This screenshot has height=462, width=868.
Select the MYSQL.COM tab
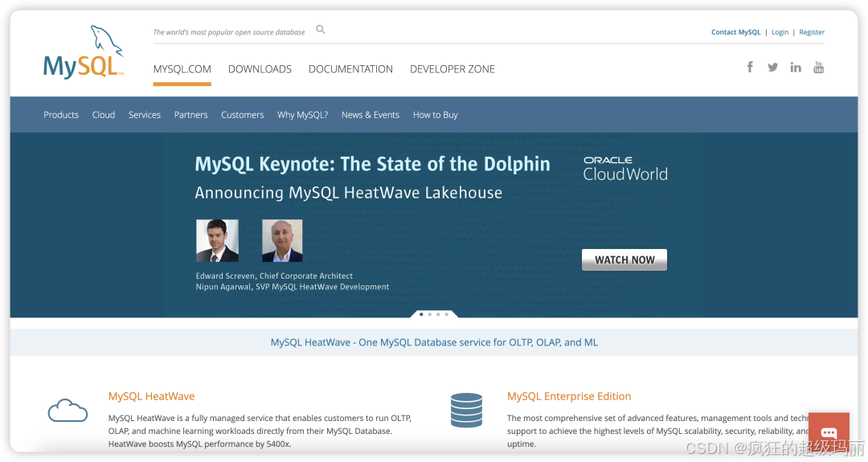pos(182,69)
